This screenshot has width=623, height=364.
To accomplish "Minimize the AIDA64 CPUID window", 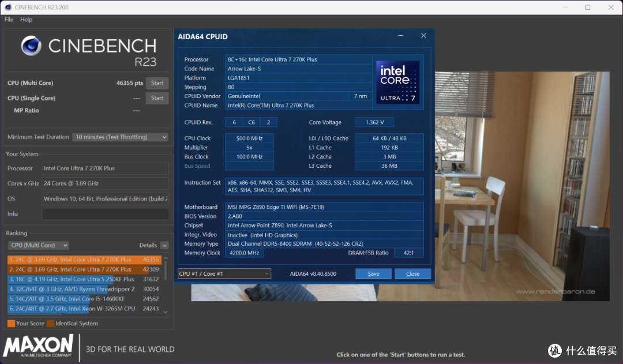I will (x=400, y=36).
